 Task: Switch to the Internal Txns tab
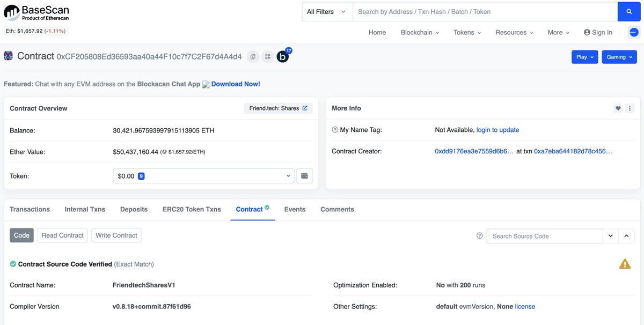click(85, 209)
